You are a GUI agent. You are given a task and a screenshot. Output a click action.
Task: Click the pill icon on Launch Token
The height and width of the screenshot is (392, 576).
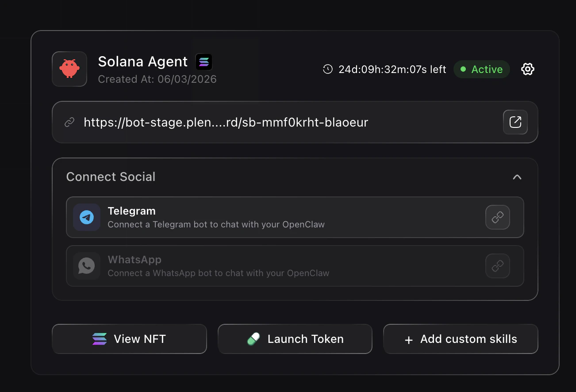[253, 339]
